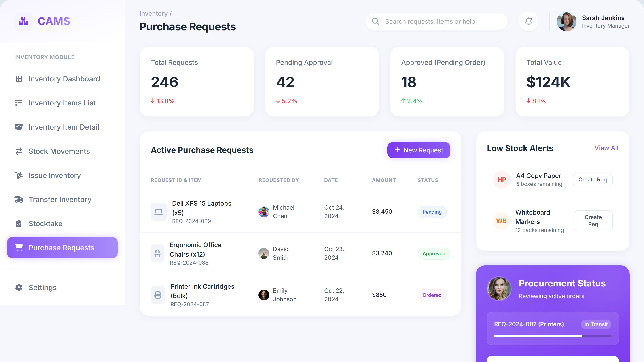Viewport: 644px width, 362px height.
Task: Click View All low stock alerts
Action: pos(606,148)
